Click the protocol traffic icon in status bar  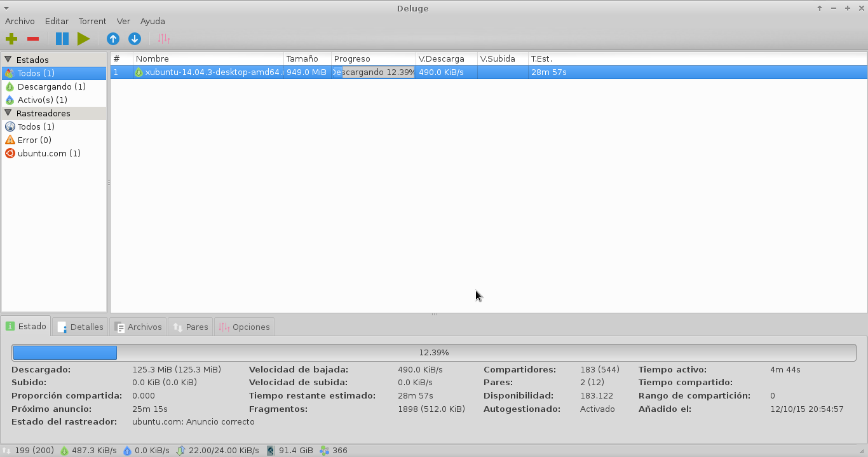[180, 450]
